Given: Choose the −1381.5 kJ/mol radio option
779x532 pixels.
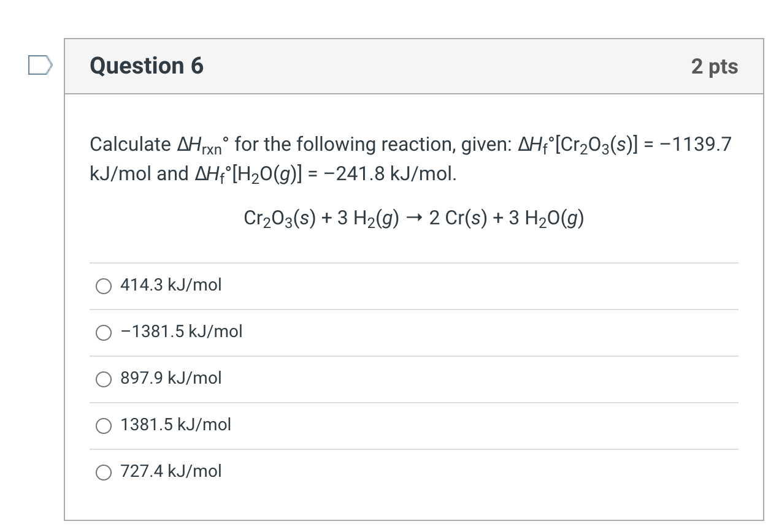Looking at the screenshot, I should coord(104,332).
